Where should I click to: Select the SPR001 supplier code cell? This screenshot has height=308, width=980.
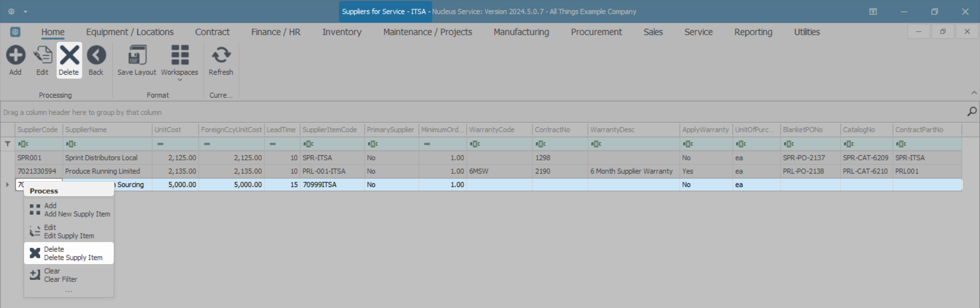tap(39, 158)
